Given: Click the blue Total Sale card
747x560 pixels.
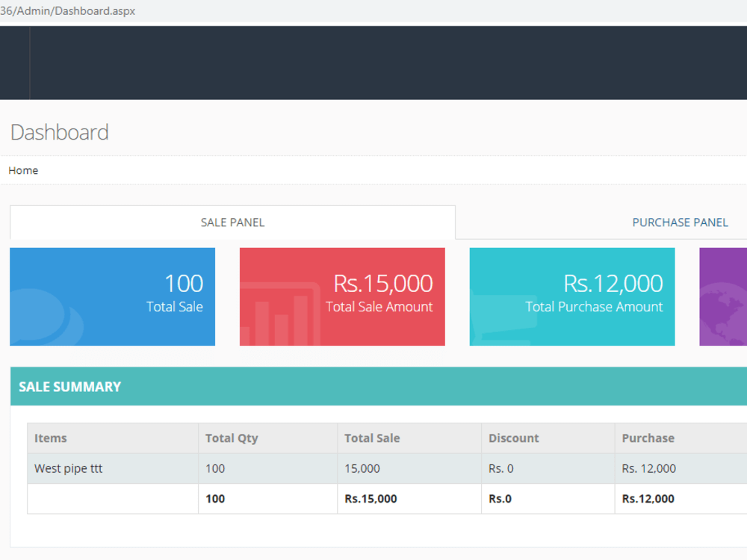Looking at the screenshot, I should pyautogui.click(x=113, y=296).
